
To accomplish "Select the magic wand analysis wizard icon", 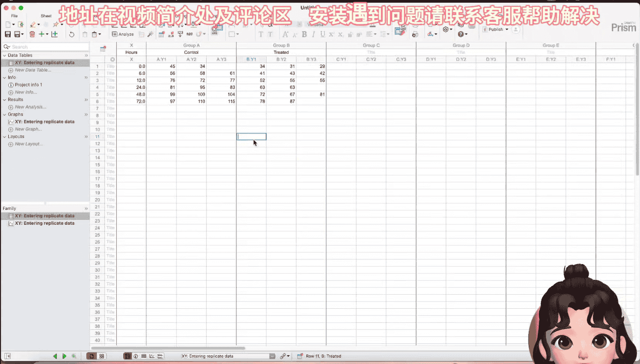I will pos(149,34).
